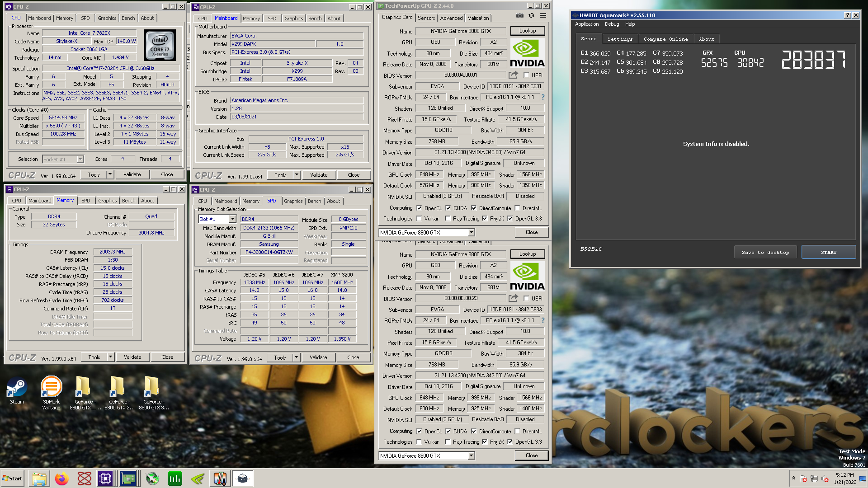Click the muted volume tray icon
This screenshot has height=488, width=868.
tap(825, 479)
